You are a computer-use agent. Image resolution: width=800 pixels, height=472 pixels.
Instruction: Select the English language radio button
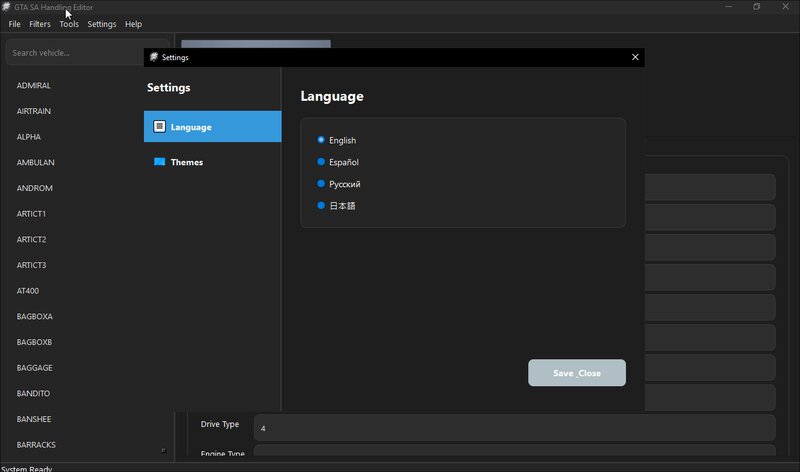321,140
